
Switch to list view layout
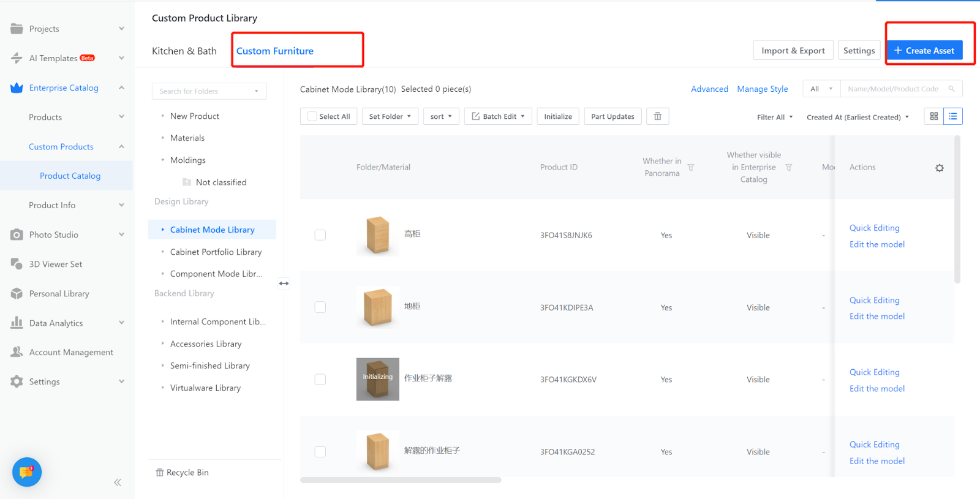click(x=953, y=116)
